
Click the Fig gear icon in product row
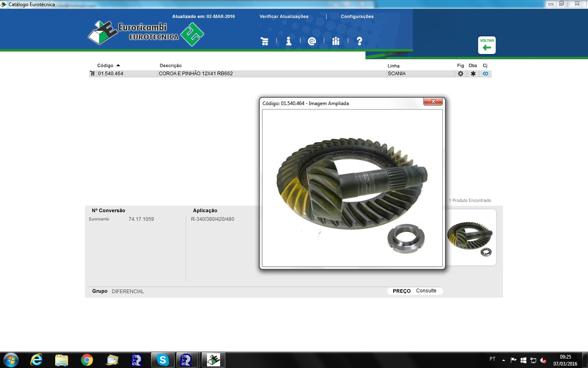(461, 74)
